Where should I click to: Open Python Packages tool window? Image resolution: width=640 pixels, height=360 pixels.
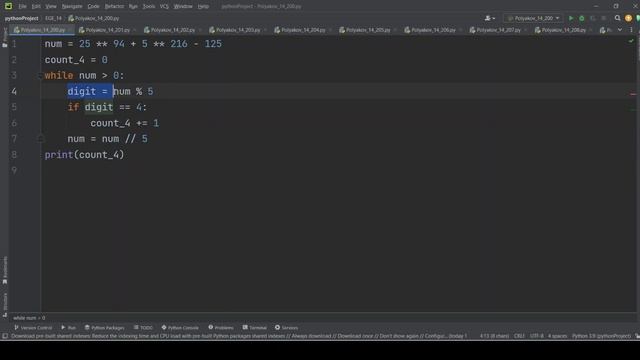[104, 328]
